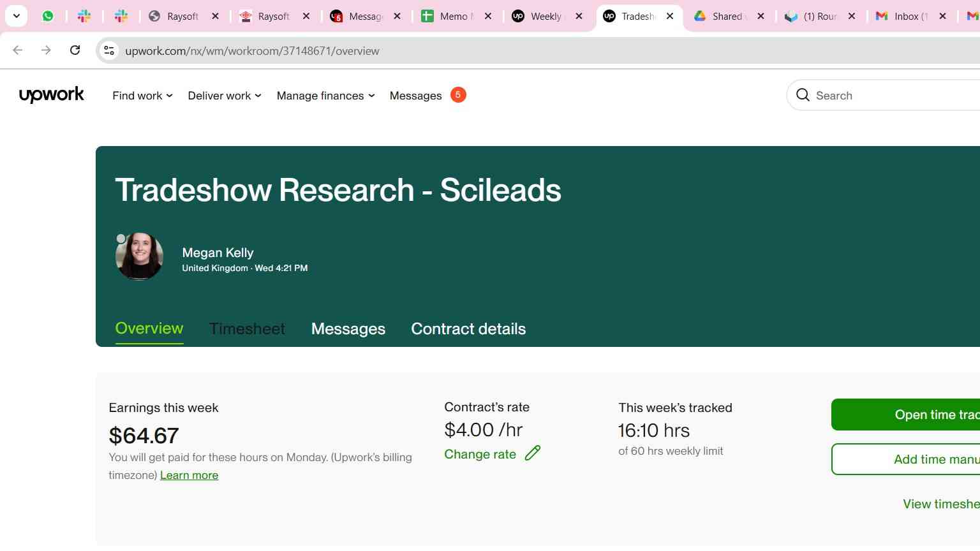View site information icon in address bar

[109, 50]
